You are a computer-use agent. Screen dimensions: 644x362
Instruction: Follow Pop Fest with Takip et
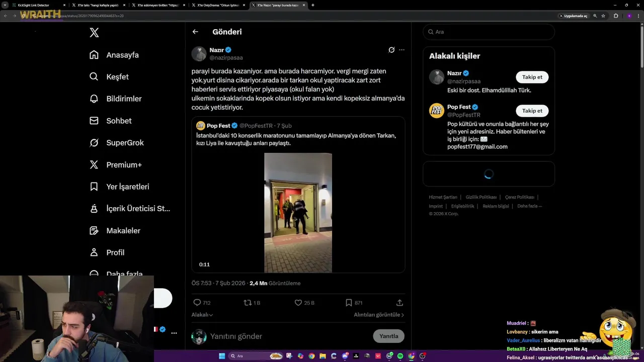click(x=532, y=111)
